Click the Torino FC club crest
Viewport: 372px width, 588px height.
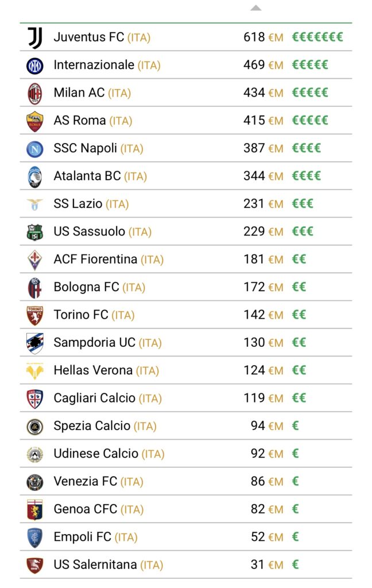click(35, 315)
